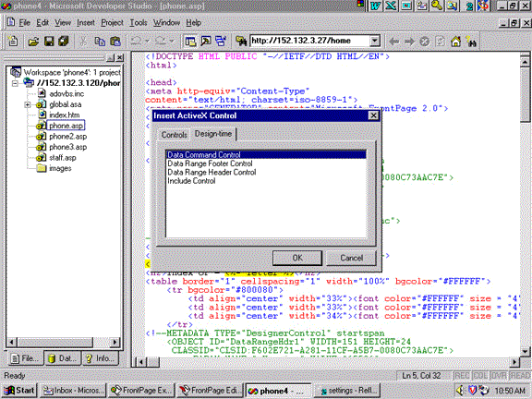
Task: Click the Home page house icon
Action: tap(455, 42)
